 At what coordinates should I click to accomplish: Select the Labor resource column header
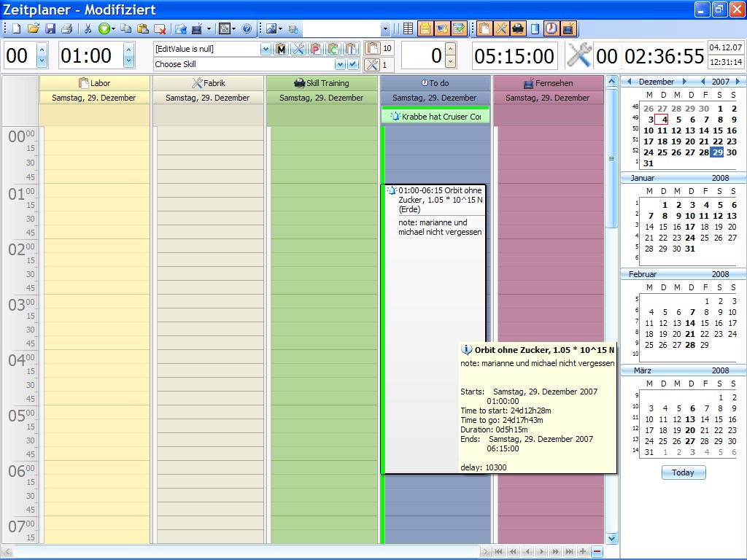pos(94,83)
